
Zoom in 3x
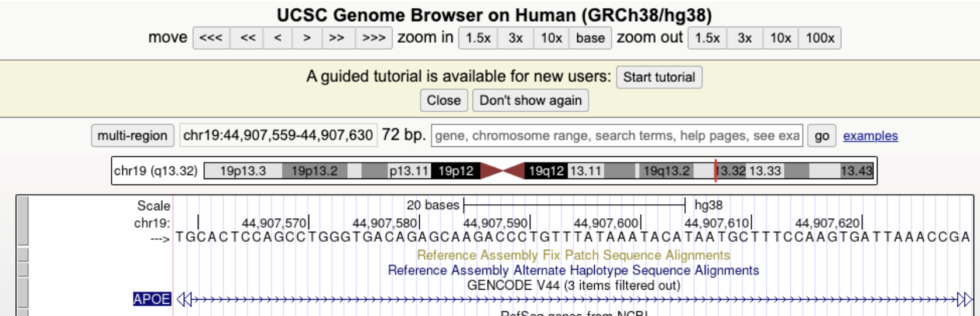[x=516, y=38]
